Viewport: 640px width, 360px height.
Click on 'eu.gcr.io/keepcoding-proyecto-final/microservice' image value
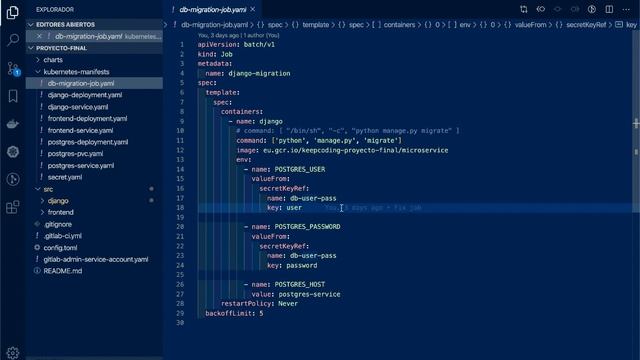tap(356, 150)
